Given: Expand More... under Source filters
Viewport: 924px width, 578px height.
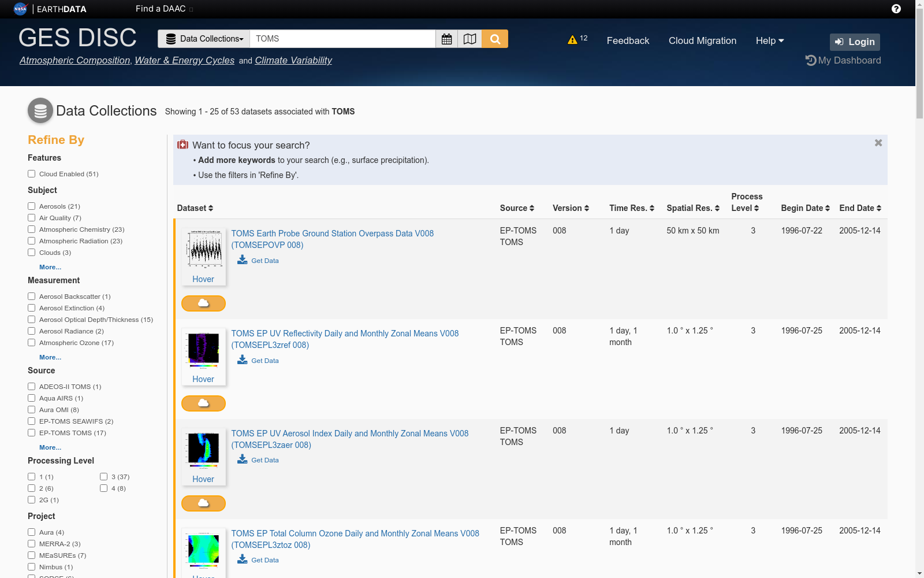Looking at the screenshot, I should pos(50,447).
